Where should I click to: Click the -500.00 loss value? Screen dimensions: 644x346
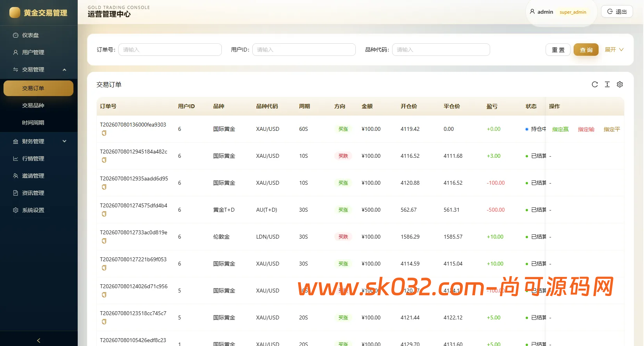pos(496,210)
